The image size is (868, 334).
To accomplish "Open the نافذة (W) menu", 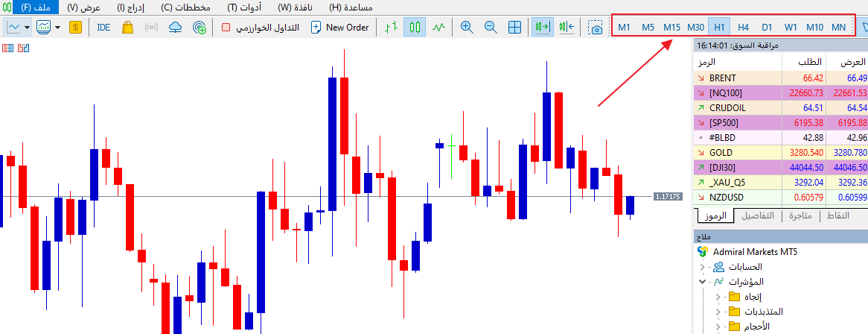I will click(295, 7).
